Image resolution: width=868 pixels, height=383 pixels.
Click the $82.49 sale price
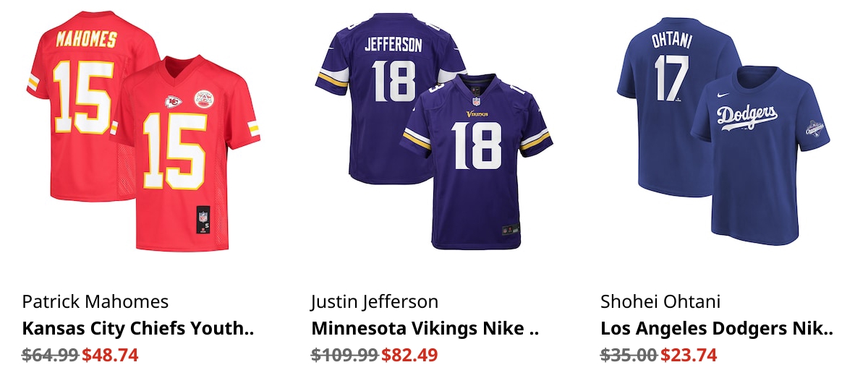coord(409,355)
